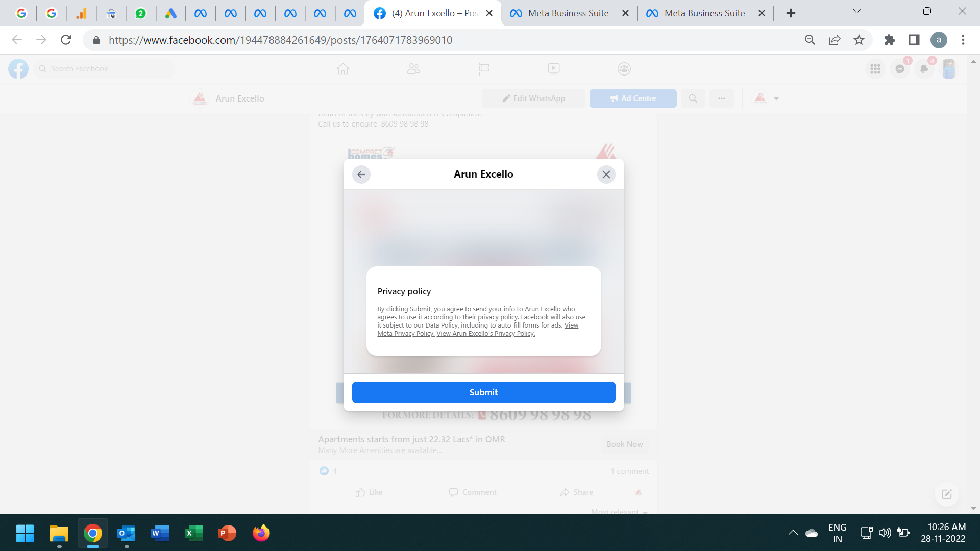This screenshot has height=551, width=980.
Task: Open a new browser tab
Action: point(791,13)
